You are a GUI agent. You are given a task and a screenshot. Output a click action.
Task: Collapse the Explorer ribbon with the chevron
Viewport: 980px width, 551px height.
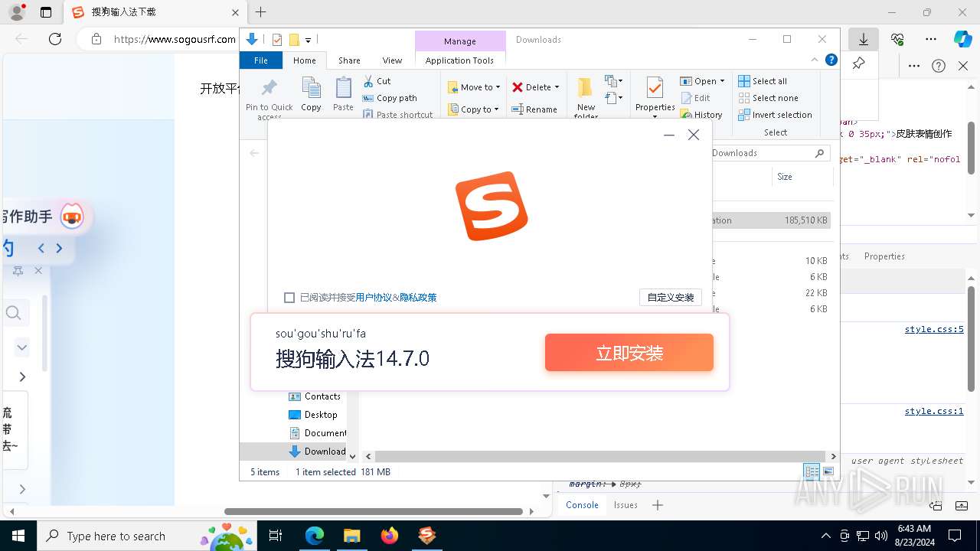click(815, 60)
